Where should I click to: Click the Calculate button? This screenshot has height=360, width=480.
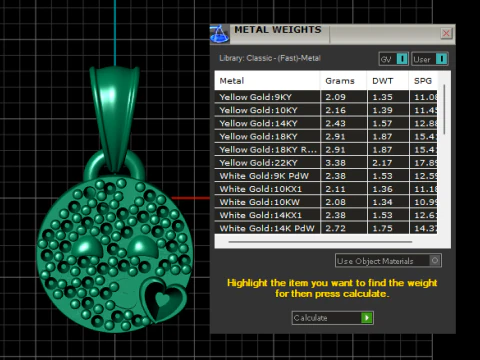pyautogui.click(x=332, y=318)
